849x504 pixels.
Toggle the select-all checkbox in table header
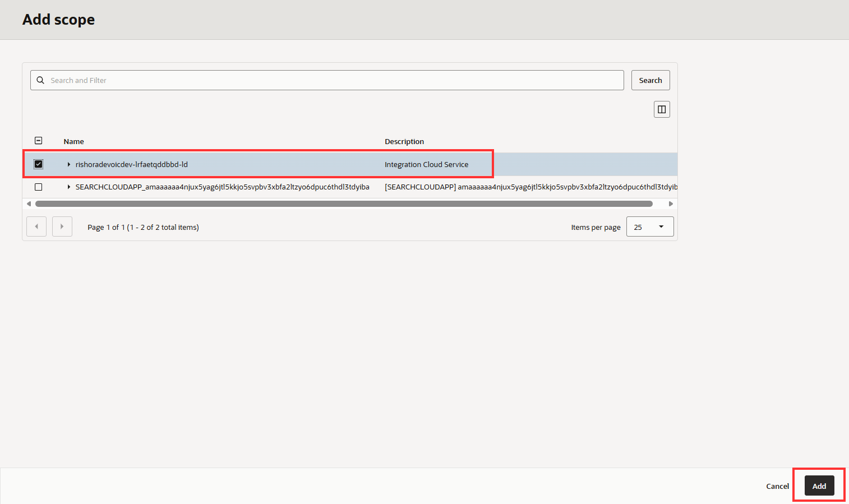[39, 141]
